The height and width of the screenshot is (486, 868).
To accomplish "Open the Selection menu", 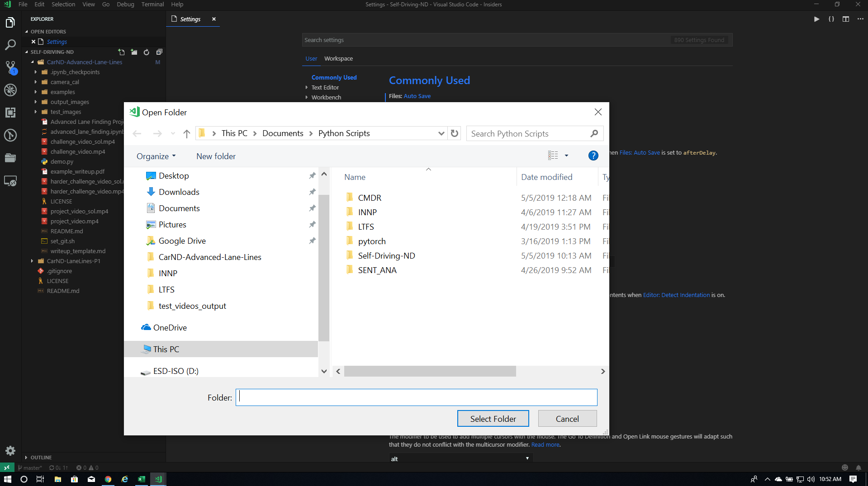I will [63, 4].
